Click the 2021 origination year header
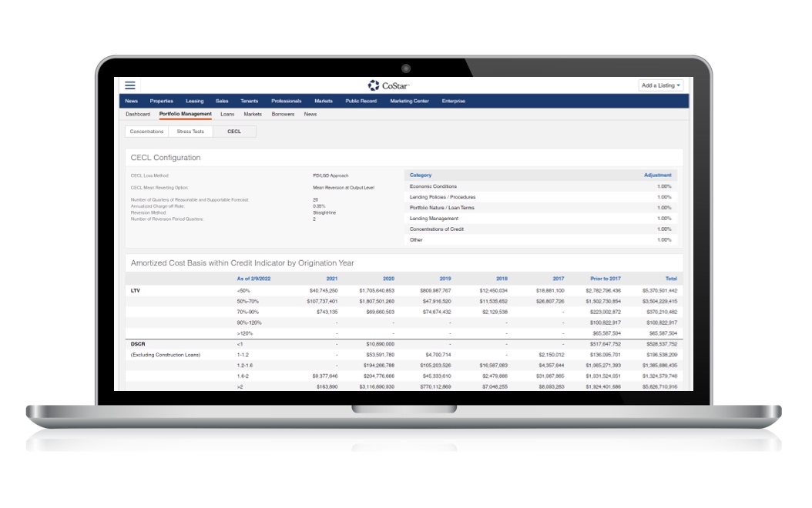The height and width of the screenshot is (508, 812). pos(332,279)
